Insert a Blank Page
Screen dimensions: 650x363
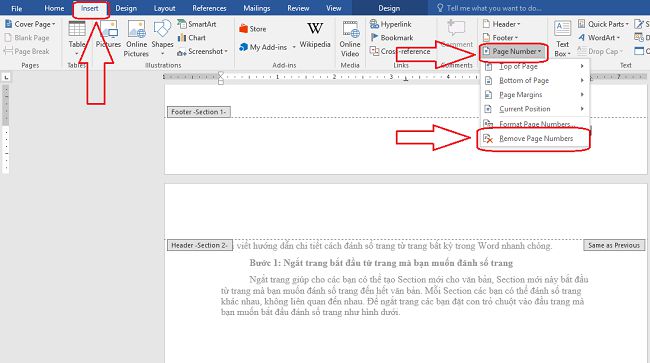click(x=27, y=38)
